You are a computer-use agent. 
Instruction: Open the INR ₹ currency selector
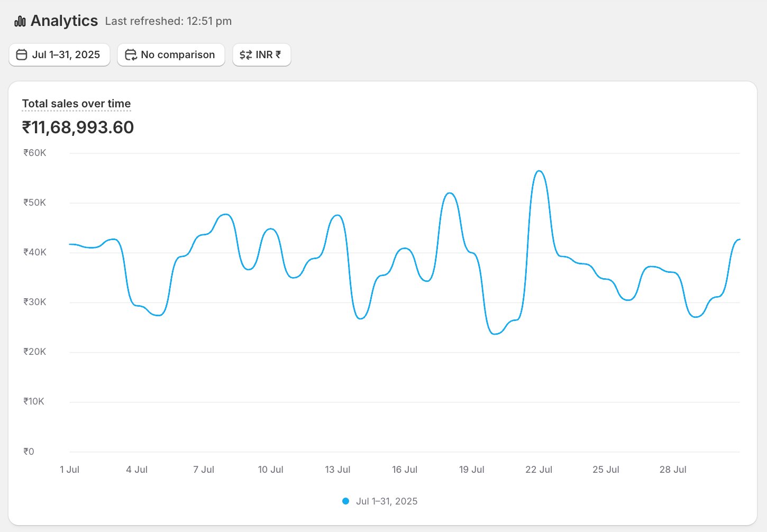point(262,54)
